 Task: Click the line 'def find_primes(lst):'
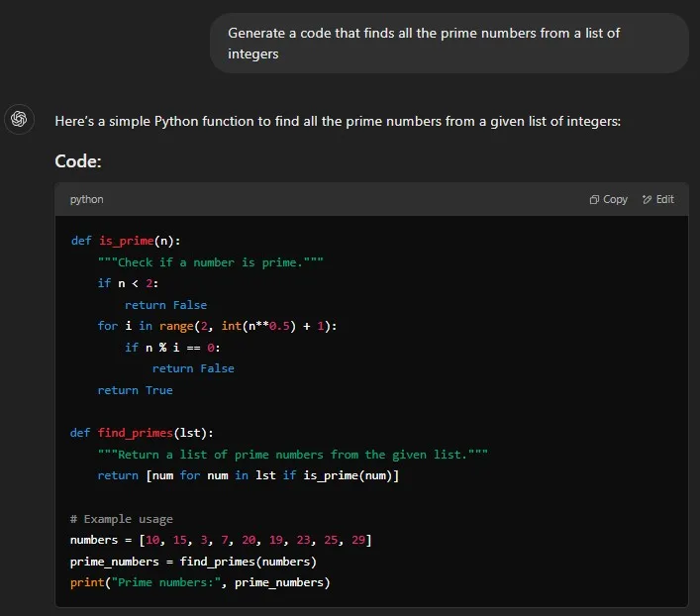(x=142, y=433)
